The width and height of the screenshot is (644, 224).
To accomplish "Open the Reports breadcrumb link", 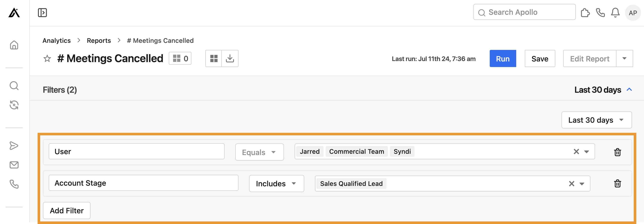I will click(99, 40).
